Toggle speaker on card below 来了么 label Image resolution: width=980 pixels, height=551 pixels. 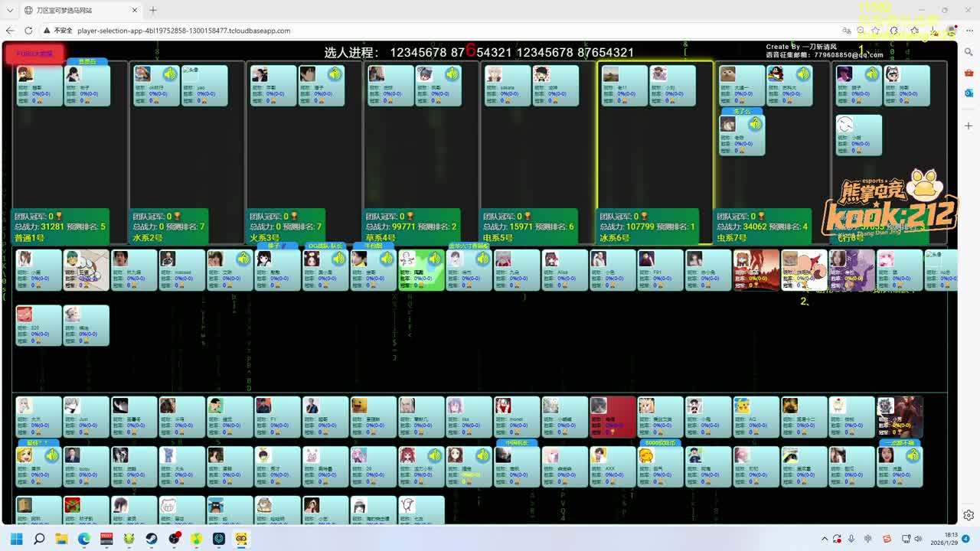click(755, 124)
